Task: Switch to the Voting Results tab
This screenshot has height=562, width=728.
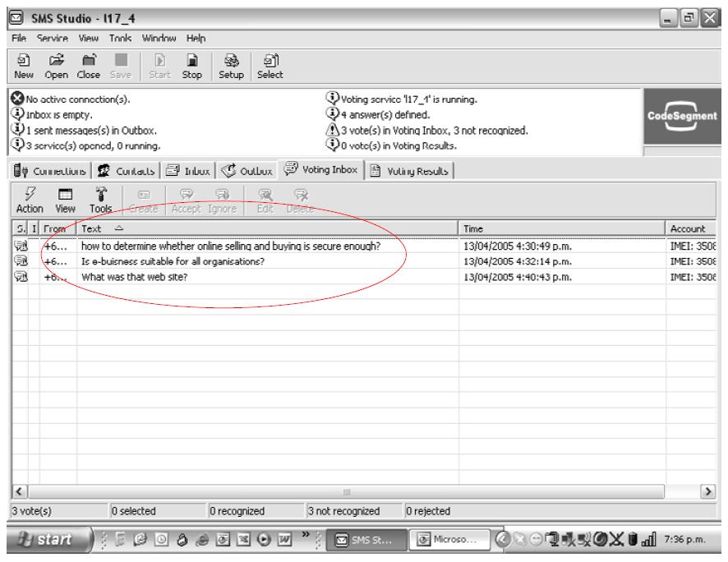Action: pos(409,171)
